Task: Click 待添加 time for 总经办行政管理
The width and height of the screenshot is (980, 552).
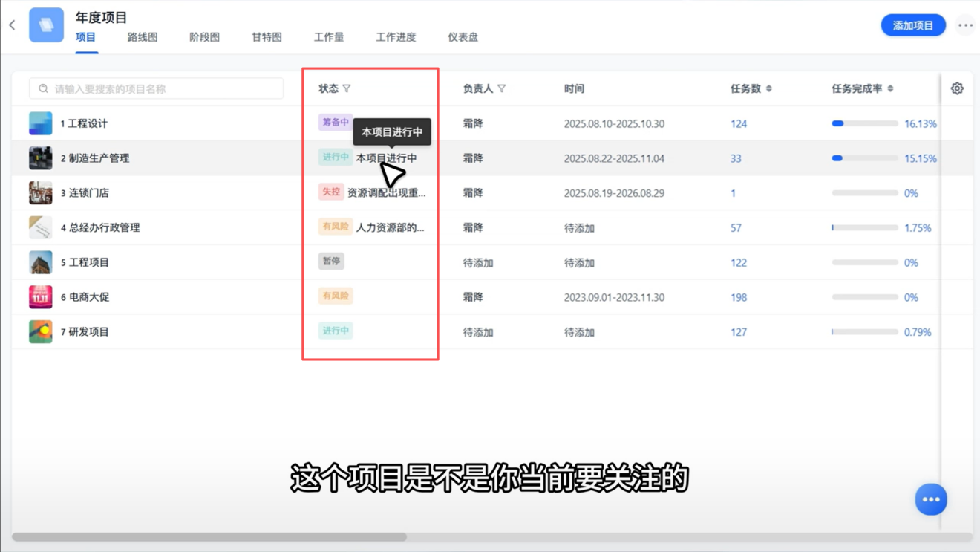Action: (579, 228)
